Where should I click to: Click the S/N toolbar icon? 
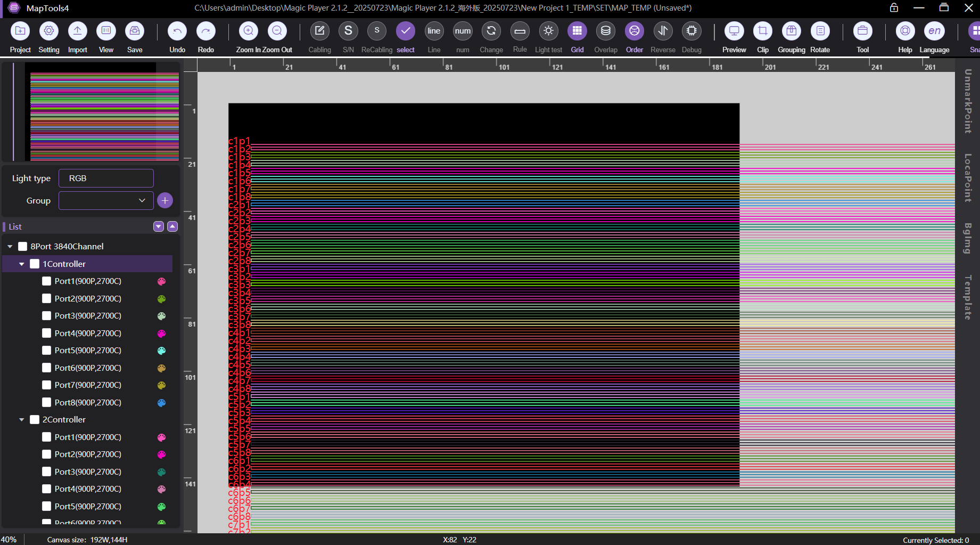(348, 31)
